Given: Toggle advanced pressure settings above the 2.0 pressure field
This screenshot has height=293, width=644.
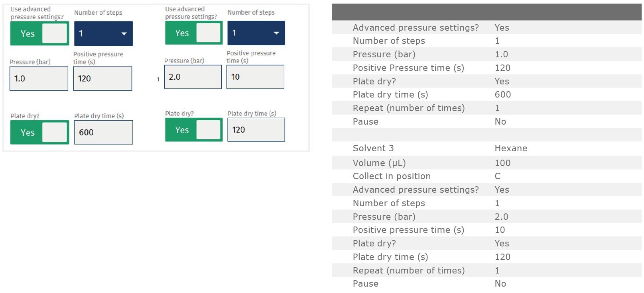Looking at the screenshot, I should click(x=194, y=33).
